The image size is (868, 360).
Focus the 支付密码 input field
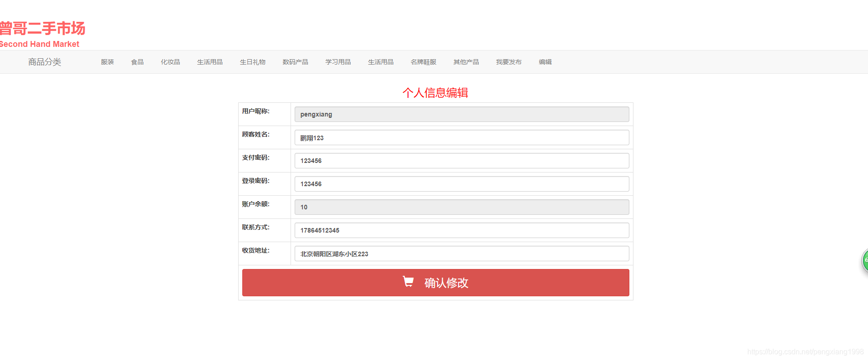click(462, 161)
